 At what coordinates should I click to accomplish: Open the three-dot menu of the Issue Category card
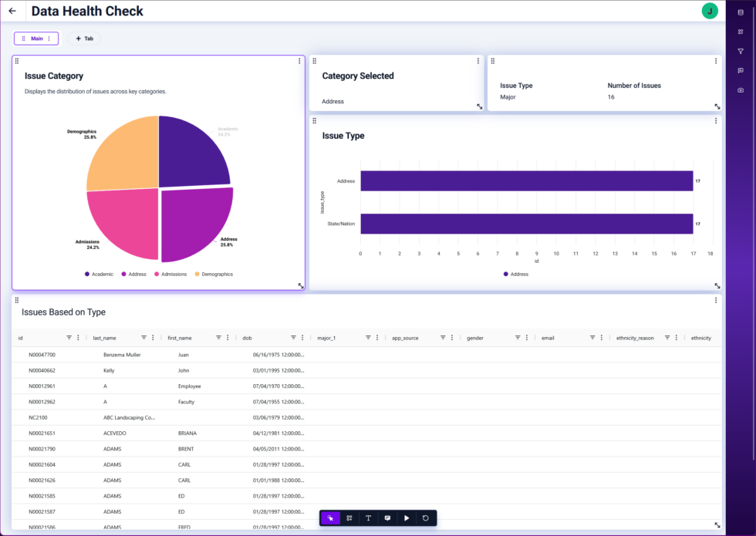tap(299, 61)
